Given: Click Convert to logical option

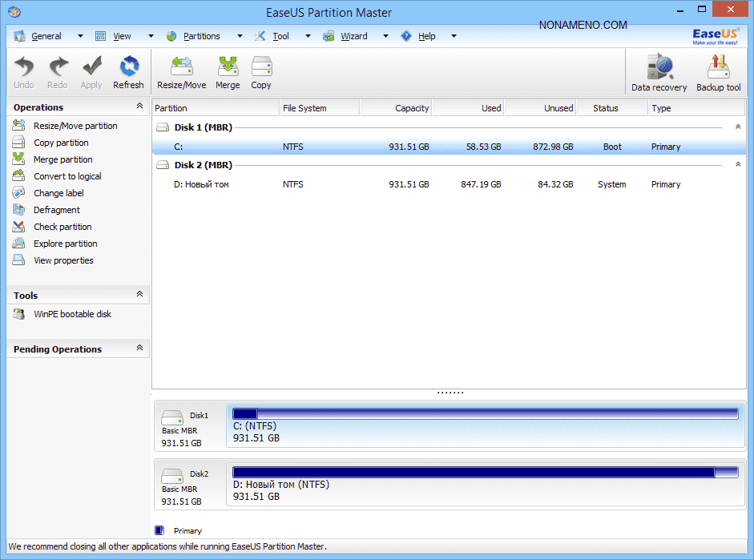Looking at the screenshot, I should click(67, 176).
